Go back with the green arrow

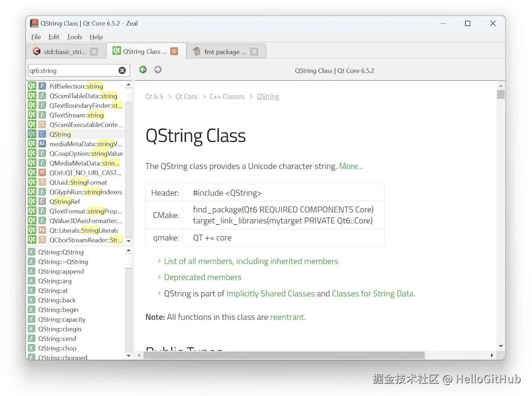click(x=143, y=69)
